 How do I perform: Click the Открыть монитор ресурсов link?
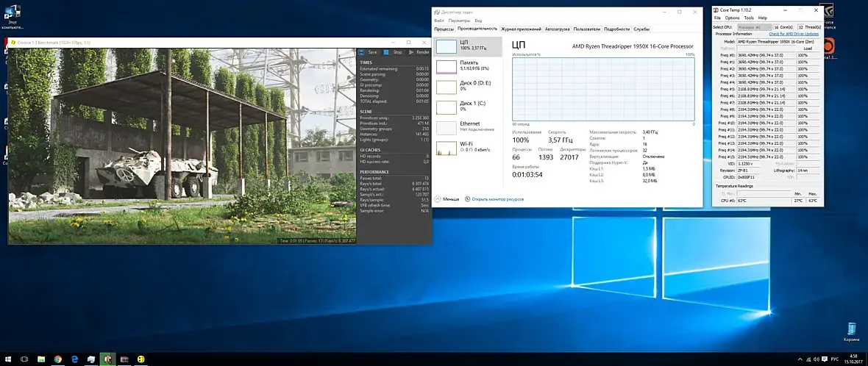pyautogui.click(x=498, y=199)
